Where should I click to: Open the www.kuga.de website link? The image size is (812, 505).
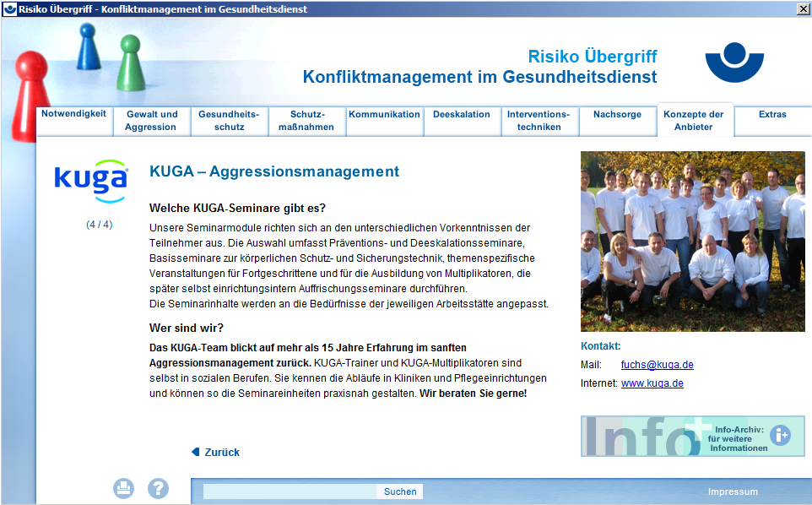point(652,383)
